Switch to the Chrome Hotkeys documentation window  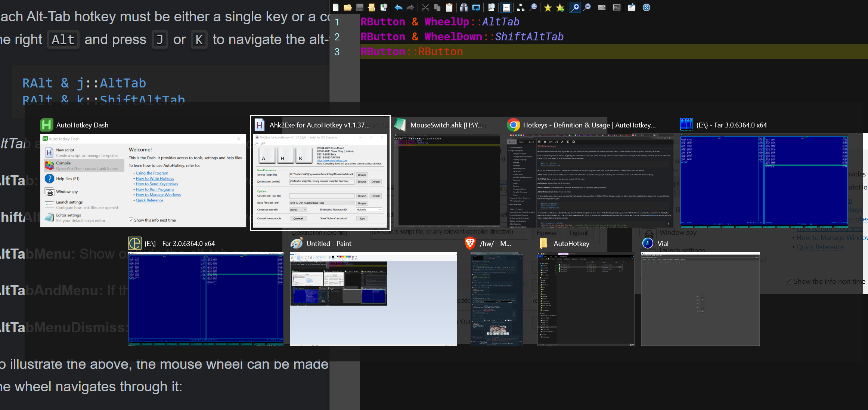tap(589, 180)
